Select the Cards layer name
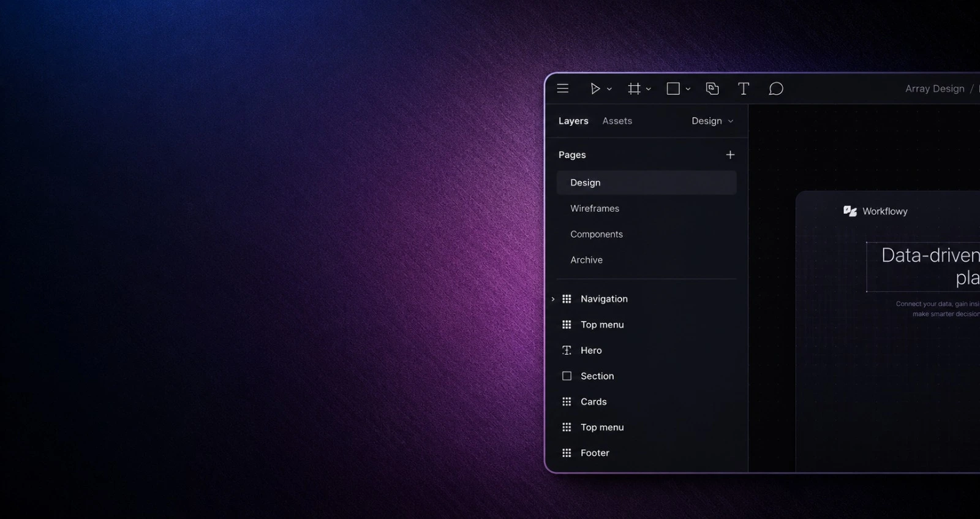 pyautogui.click(x=594, y=402)
